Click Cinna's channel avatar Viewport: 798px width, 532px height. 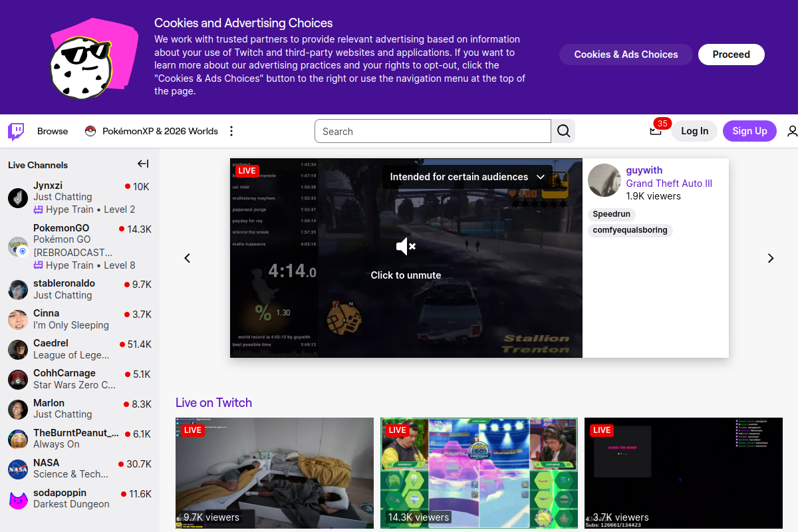(x=18, y=319)
